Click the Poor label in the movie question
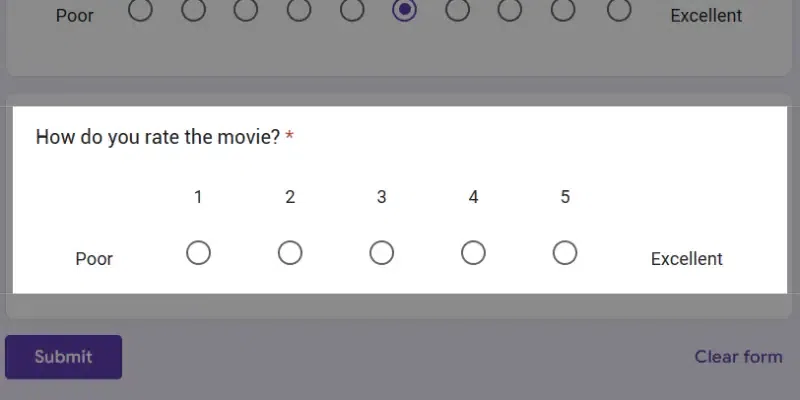 [x=94, y=259]
